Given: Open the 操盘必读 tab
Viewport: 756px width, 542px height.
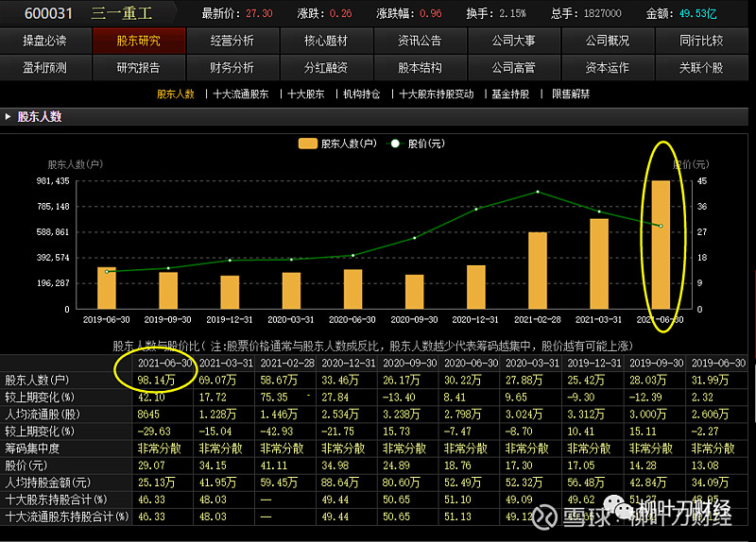Looking at the screenshot, I should click(45, 41).
